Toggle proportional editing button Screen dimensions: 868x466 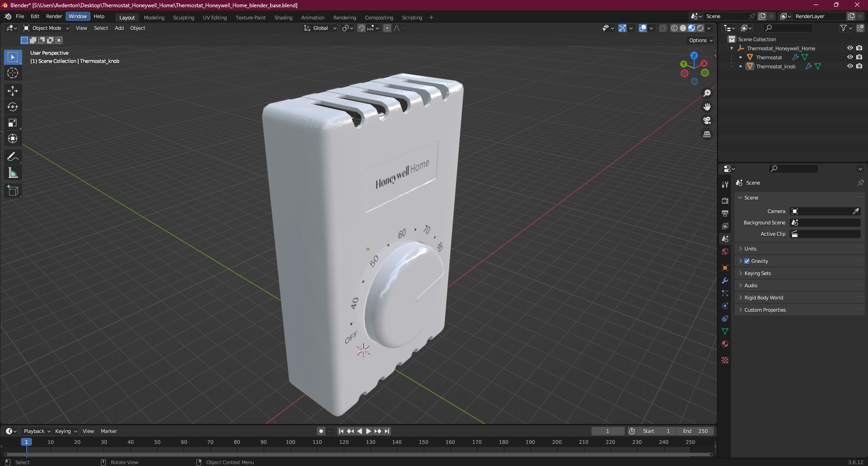click(387, 28)
